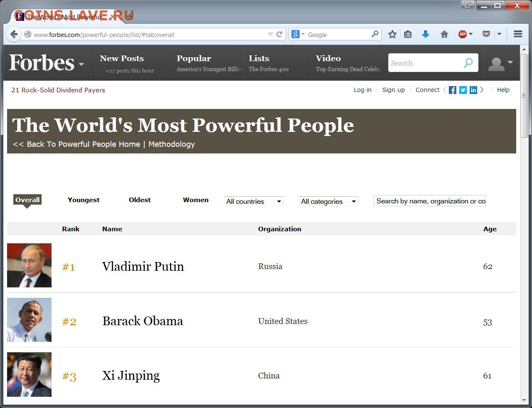Click the search by name or organization field
The width and height of the screenshot is (532, 408).
430,201
